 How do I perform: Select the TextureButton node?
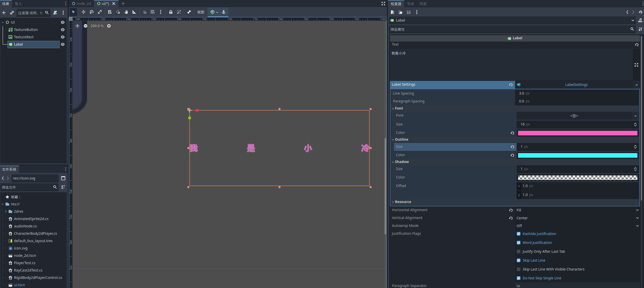click(26, 30)
